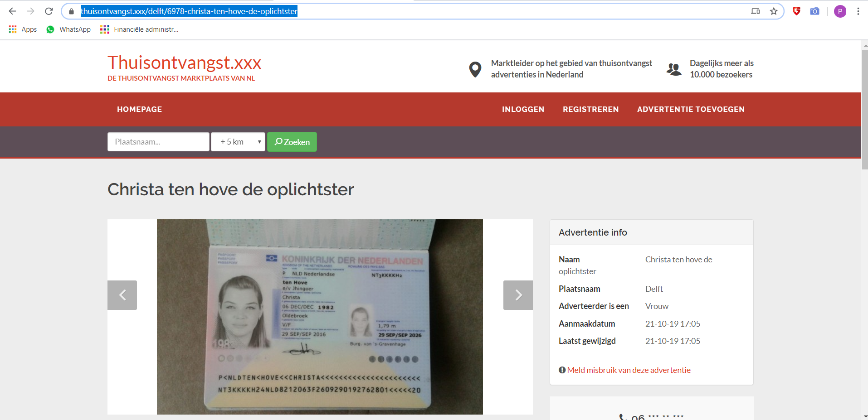868x420 pixels.
Task: Open the Chrome three-dot menu
Action: 858,11
